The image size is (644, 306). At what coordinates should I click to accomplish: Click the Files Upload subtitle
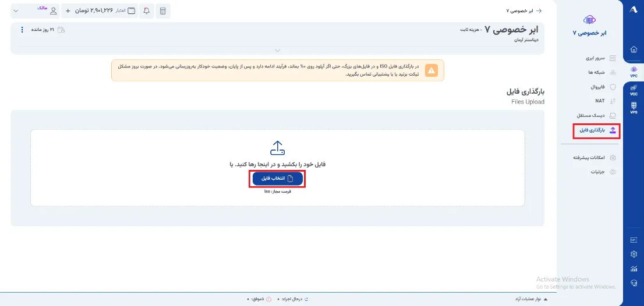point(528,102)
